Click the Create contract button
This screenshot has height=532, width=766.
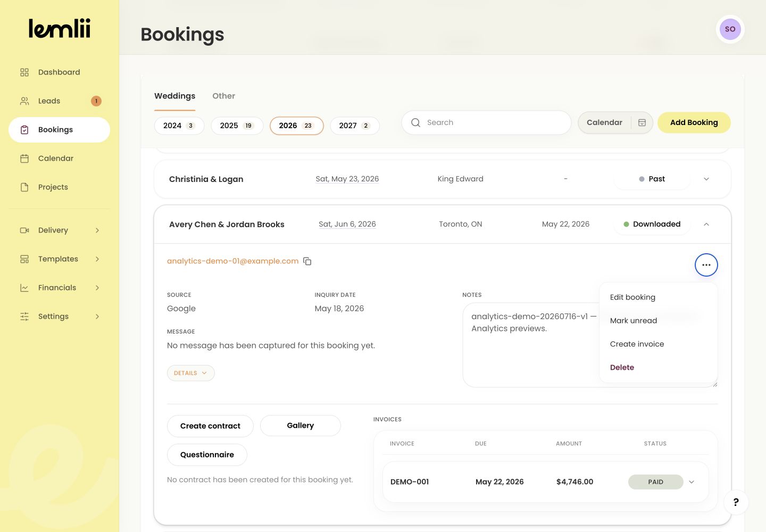coord(210,426)
